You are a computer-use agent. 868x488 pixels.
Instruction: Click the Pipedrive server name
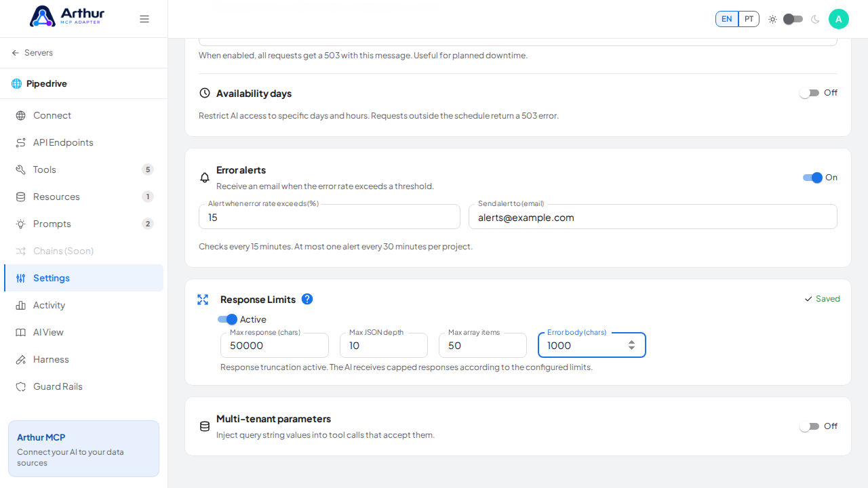click(x=47, y=83)
